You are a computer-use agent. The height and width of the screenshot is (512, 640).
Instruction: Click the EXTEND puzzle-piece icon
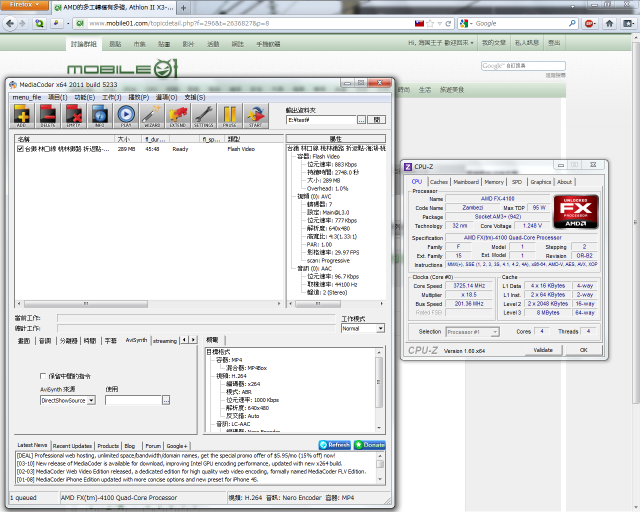coord(178,116)
